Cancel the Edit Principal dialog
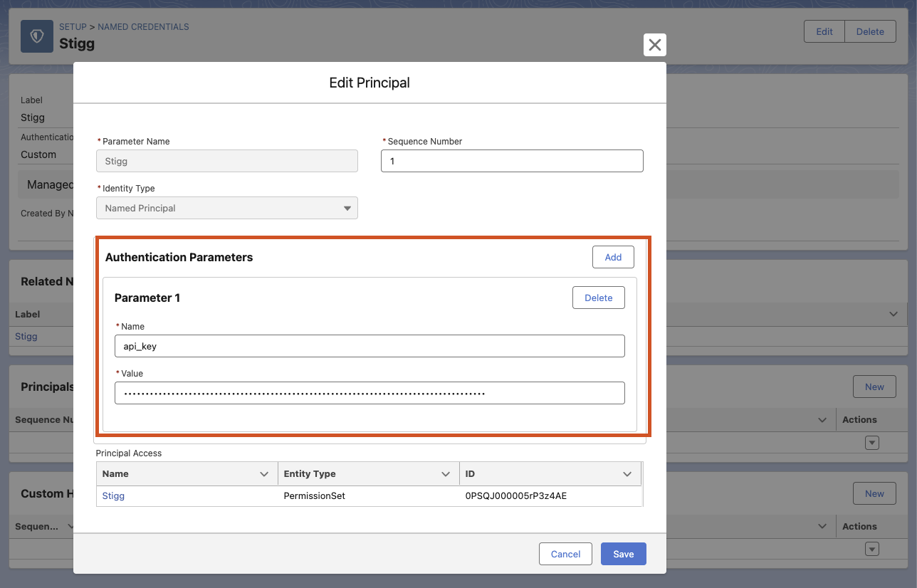The height and width of the screenshot is (588, 917). point(566,554)
